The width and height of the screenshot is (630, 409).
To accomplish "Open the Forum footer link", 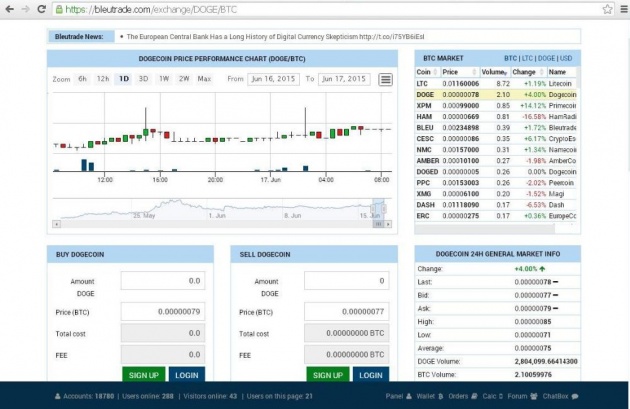I will (522, 396).
